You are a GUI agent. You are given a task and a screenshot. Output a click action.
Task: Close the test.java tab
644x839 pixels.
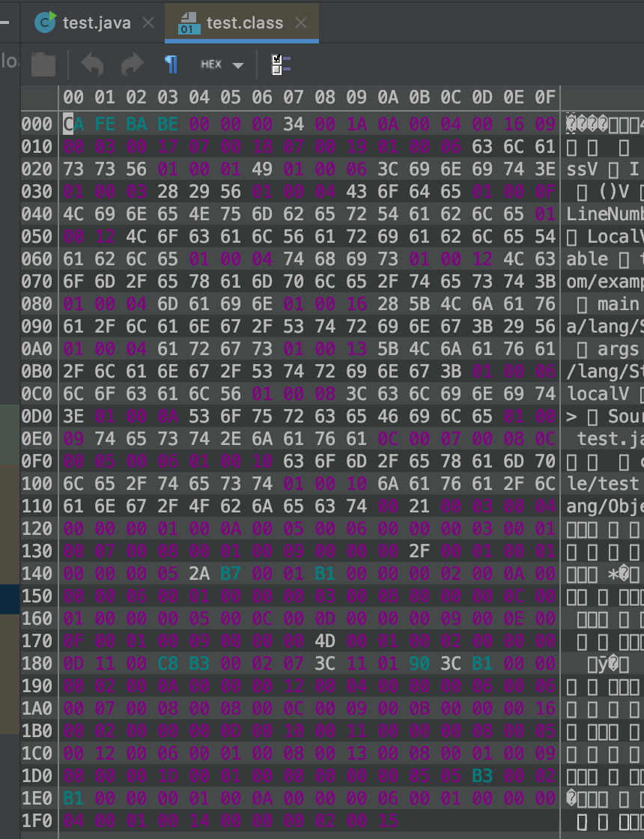click(148, 23)
